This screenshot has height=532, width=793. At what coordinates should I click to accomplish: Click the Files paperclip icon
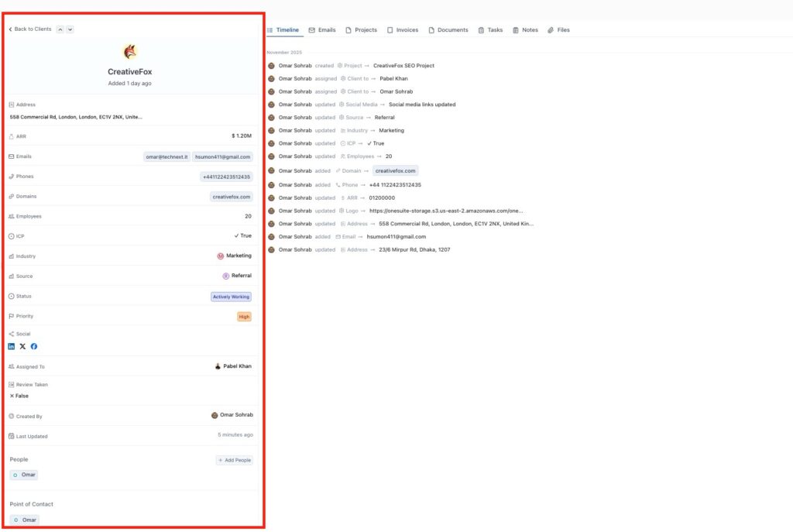(x=550, y=29)
